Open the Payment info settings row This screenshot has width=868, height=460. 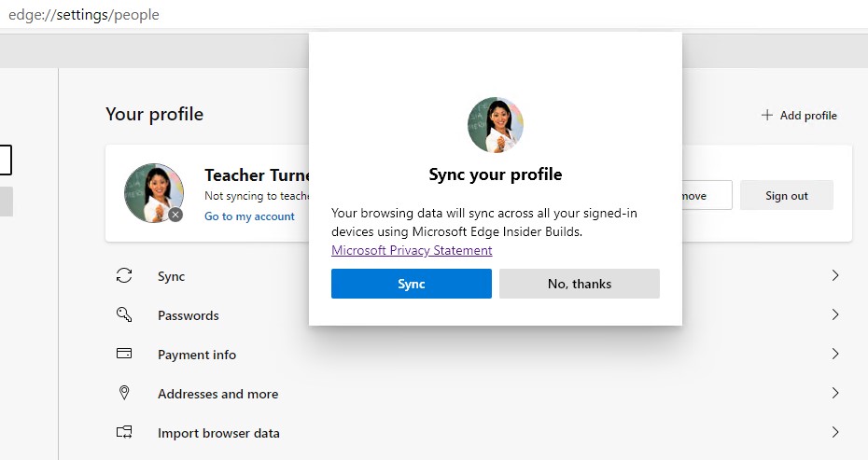[x=478, y=355]
